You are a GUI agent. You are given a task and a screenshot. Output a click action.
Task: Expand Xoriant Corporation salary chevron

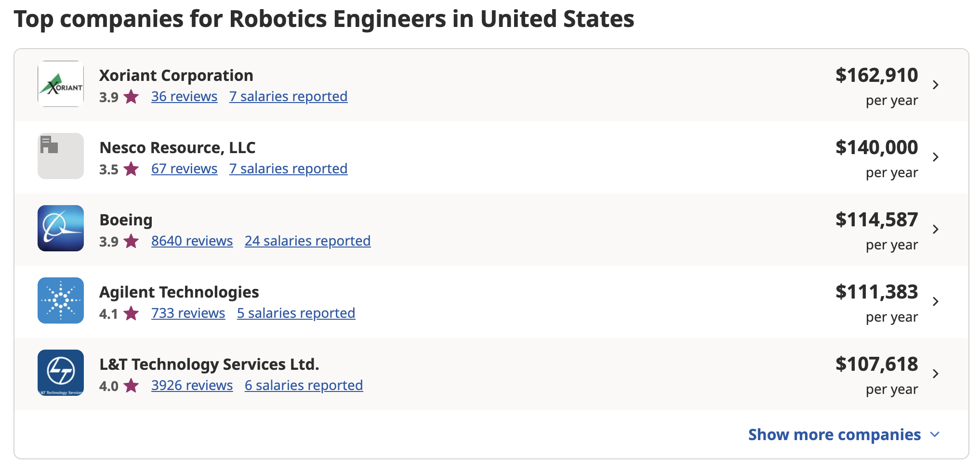(936, 85)
